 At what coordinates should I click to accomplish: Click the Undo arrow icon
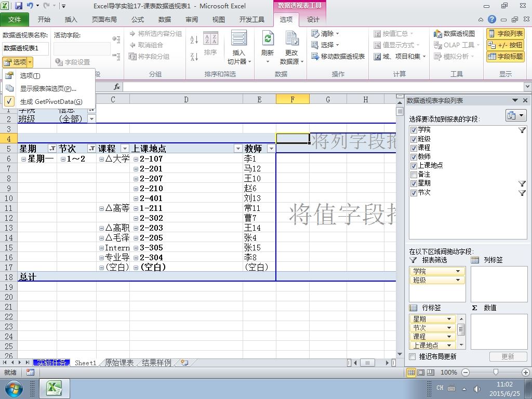[x=30, y=6]
